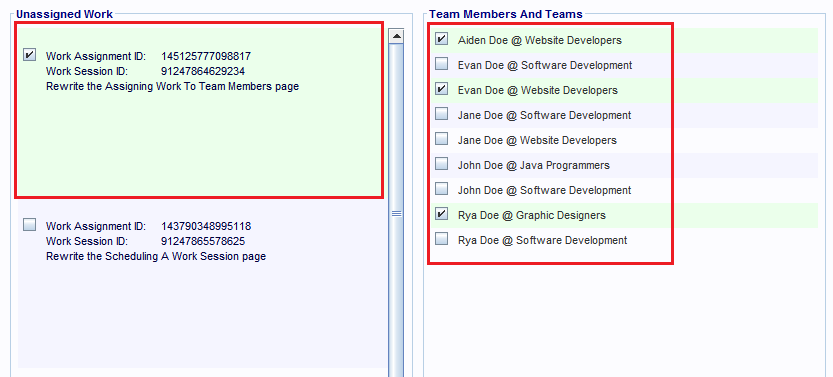Uncheck Aiden Doe @ Website Developers

[x=441, y=39]
